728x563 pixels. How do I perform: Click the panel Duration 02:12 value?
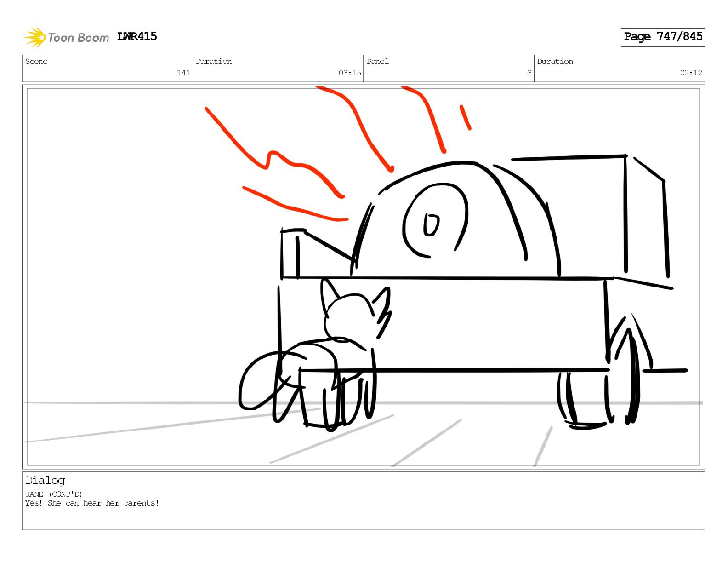click(x=691, y=73)
